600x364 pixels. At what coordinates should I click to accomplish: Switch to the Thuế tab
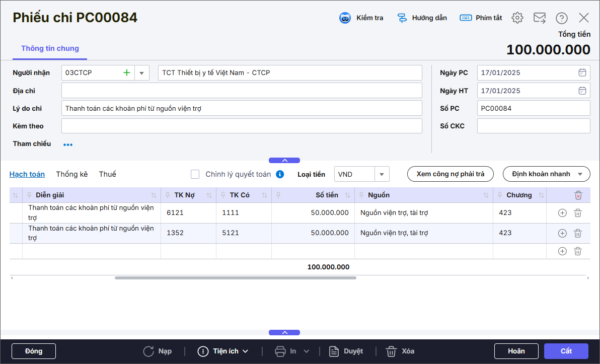[x=107, y=174]
